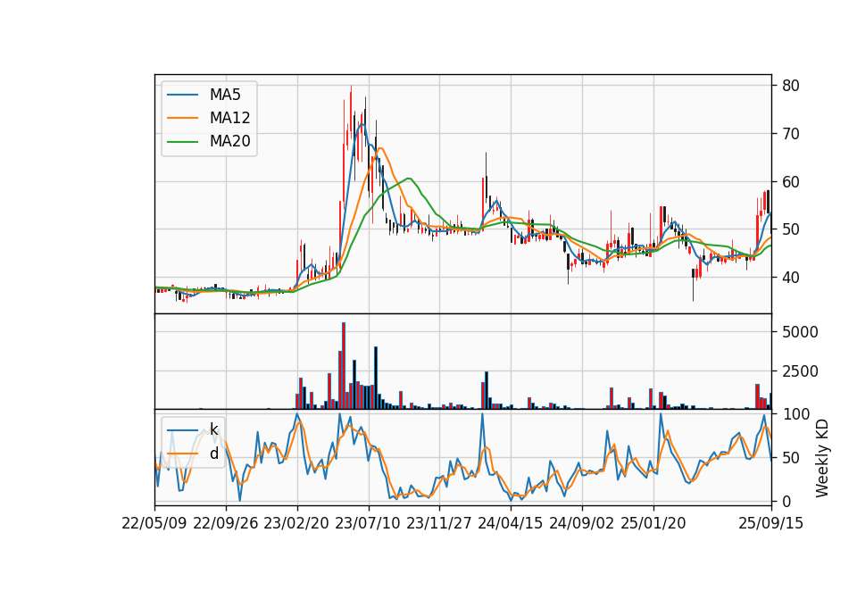Click the price axis value 40
This screenshot has width=857, height=616.
[791, 277]
